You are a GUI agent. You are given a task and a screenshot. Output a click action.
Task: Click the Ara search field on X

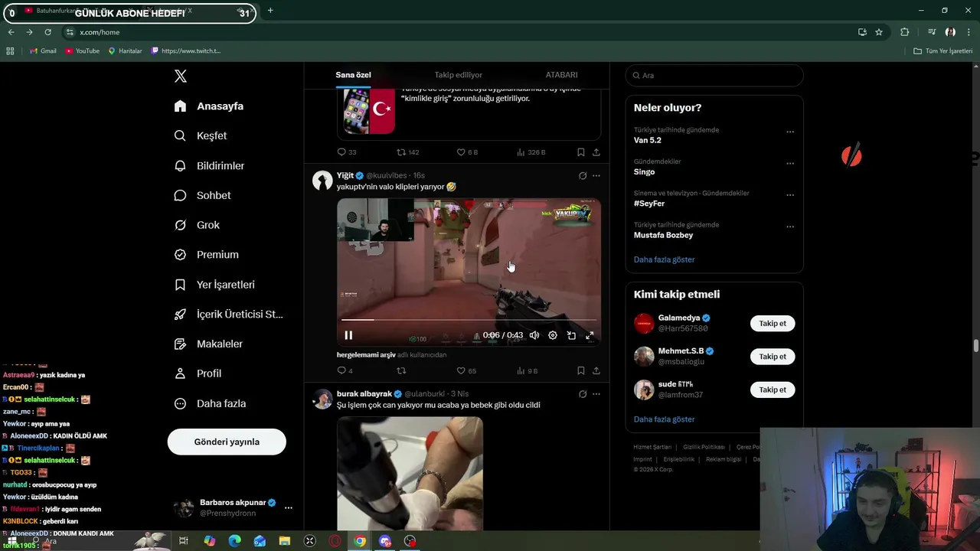click(714, 75)
